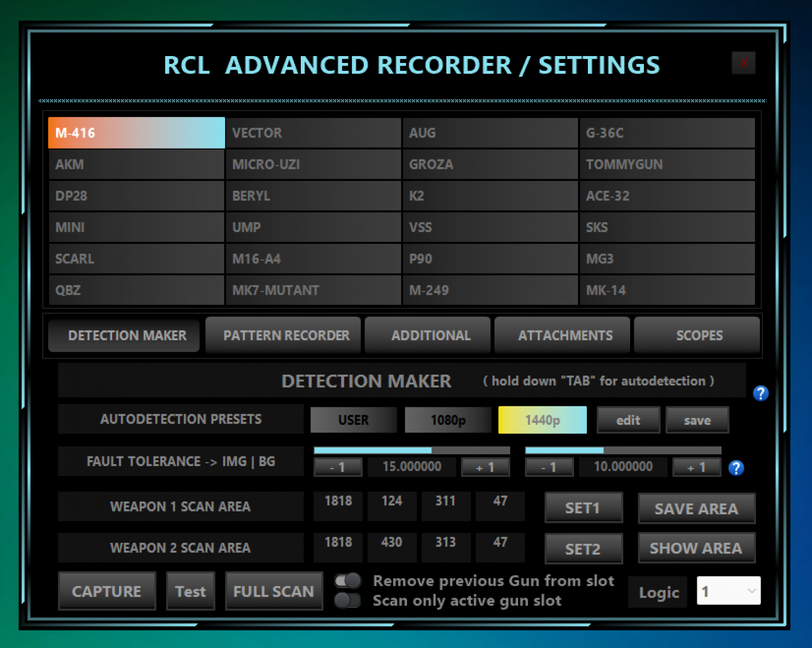Viewport: 812px width, 648px height.
Task: Enable Scan only active gun slot
Action: [347, 601]
